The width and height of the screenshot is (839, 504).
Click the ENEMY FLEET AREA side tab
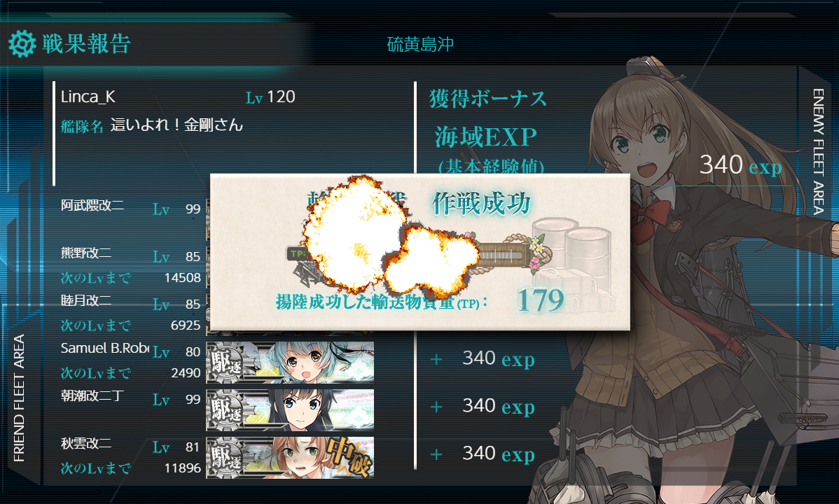pyautogui.click(x=819, y=151)
